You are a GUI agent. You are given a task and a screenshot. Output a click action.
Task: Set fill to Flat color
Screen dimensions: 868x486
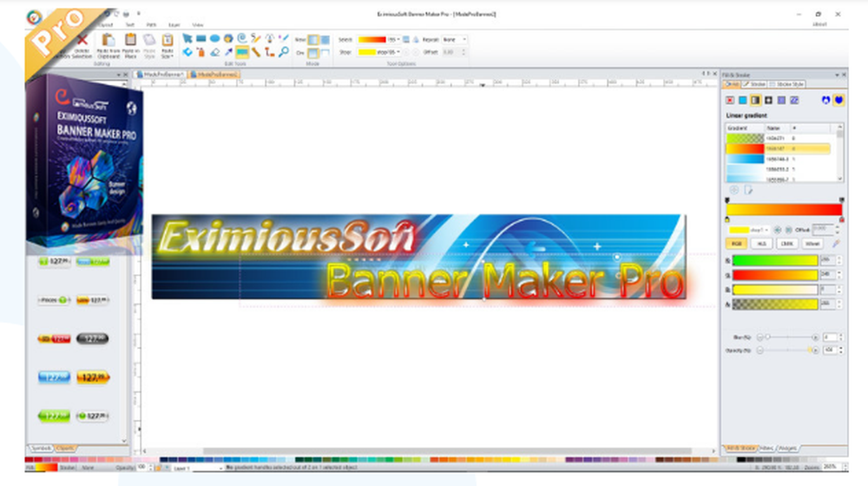point(742,100)
